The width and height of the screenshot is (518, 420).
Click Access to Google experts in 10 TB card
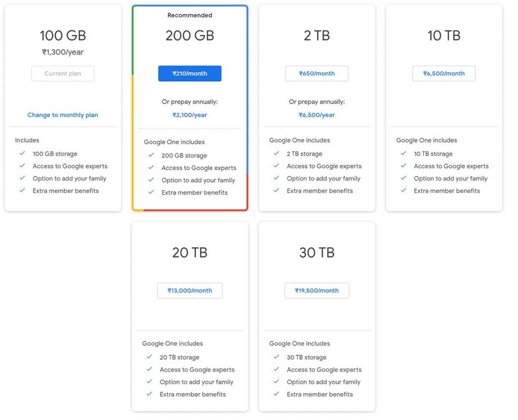click(x=451, y=166)
